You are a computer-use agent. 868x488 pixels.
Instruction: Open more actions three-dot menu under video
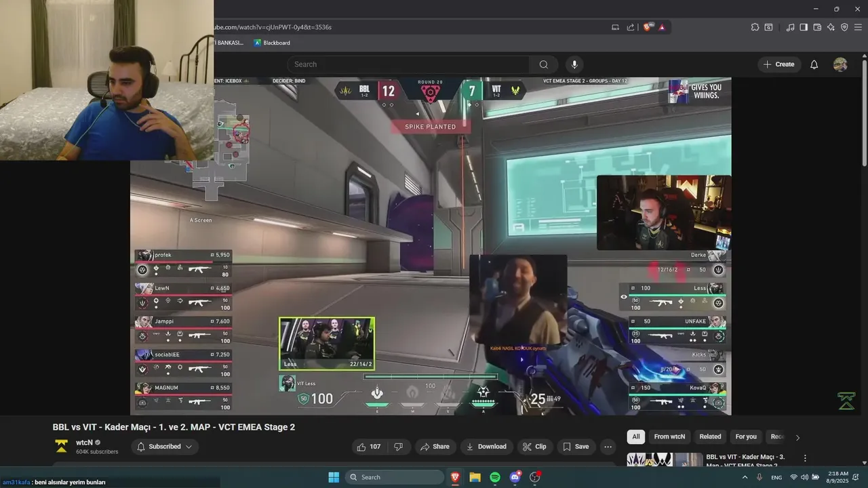pos(608,447)
